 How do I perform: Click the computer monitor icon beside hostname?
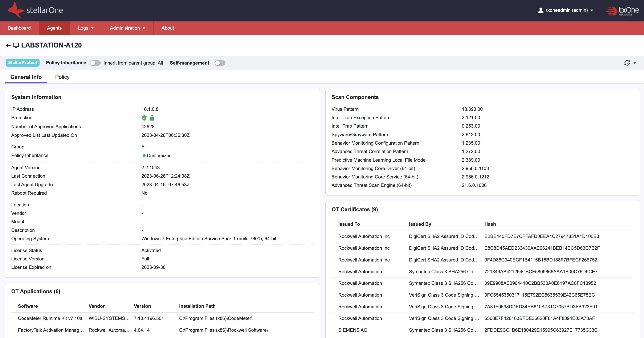coord(16,45)
